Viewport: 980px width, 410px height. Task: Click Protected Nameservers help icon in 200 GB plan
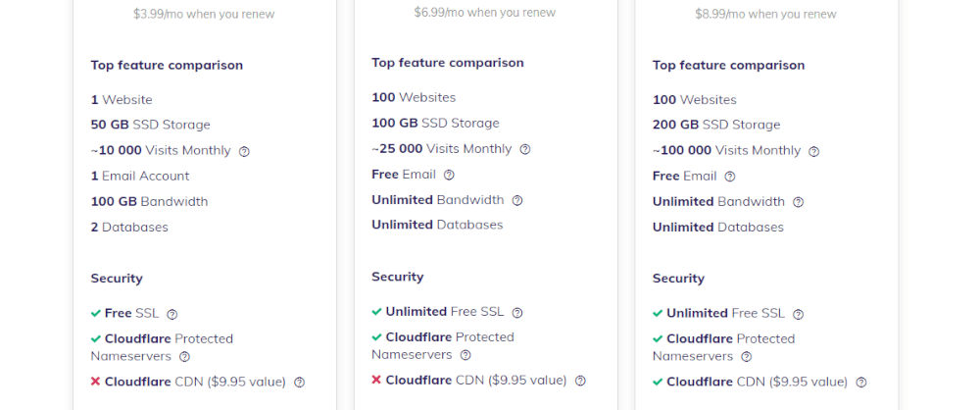(746, 357)
